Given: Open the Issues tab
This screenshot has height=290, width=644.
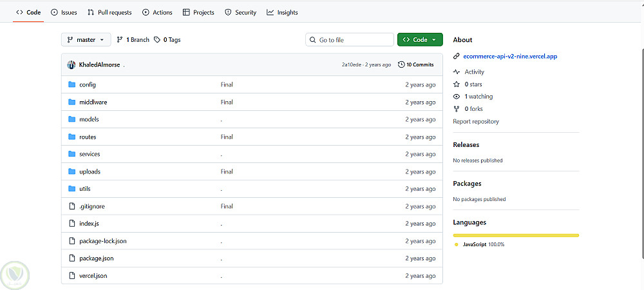Looking at the screenshot, I should 64,12.
